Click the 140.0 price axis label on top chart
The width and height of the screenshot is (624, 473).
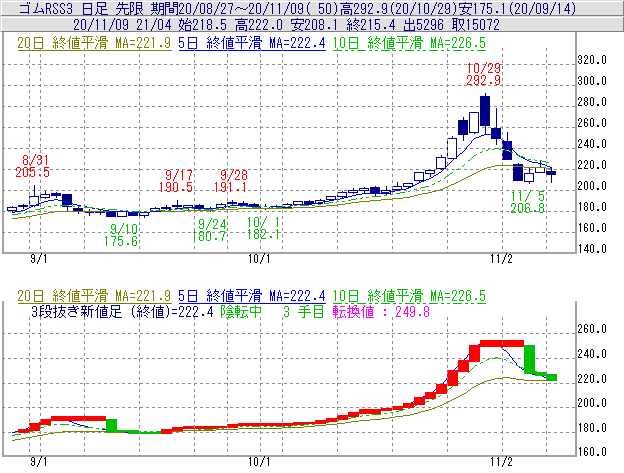pos(592,249)
